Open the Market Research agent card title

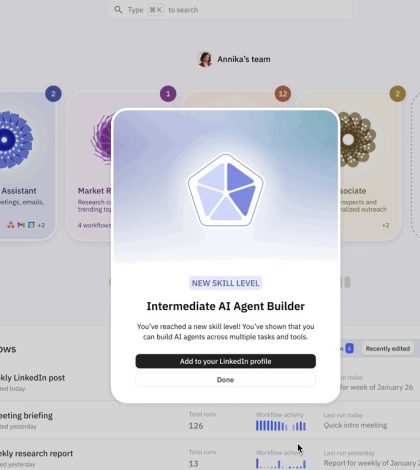(x=95, y=191)
